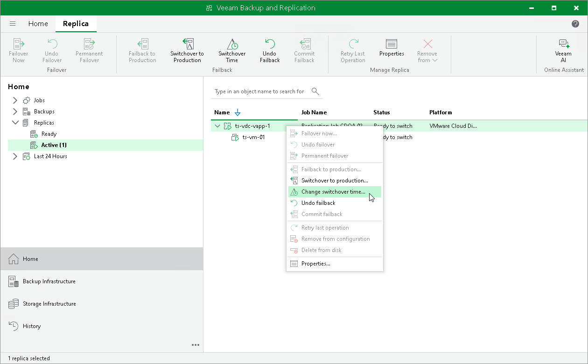Click the Jobs gear icon in tree

(27, 100)
